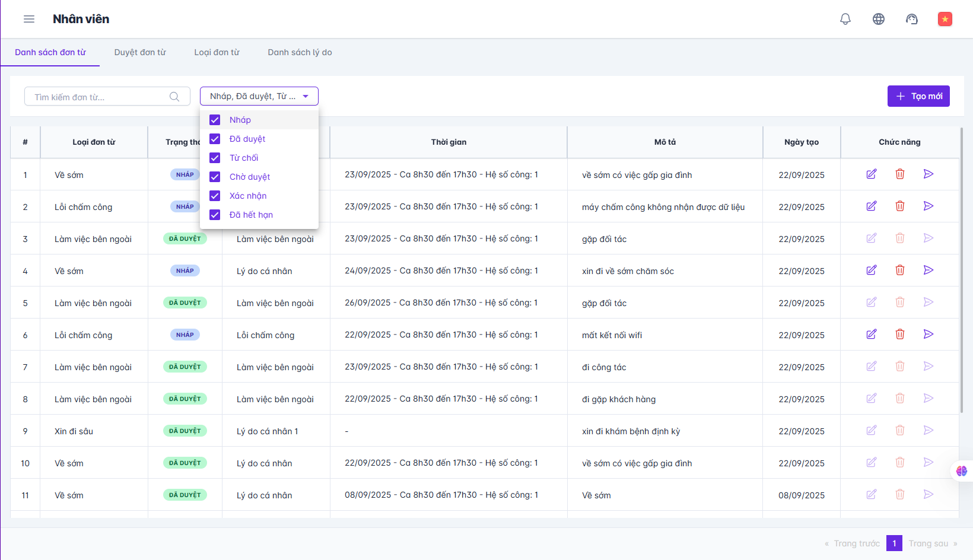Uncheck the Từ chối status filter

pos(215,158)
